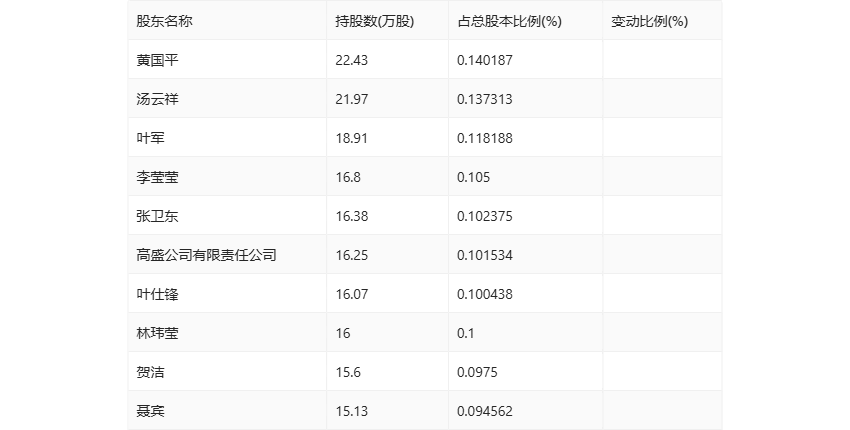Select share count 15.13
The image size is (850, 430).
pyautogui.click(x=351, y=411)
